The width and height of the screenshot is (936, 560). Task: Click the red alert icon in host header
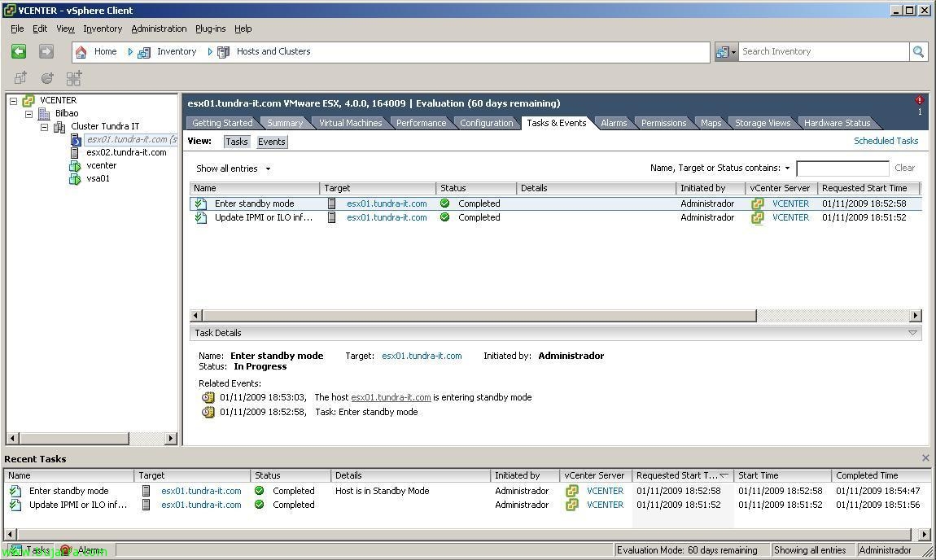point(919,100)
